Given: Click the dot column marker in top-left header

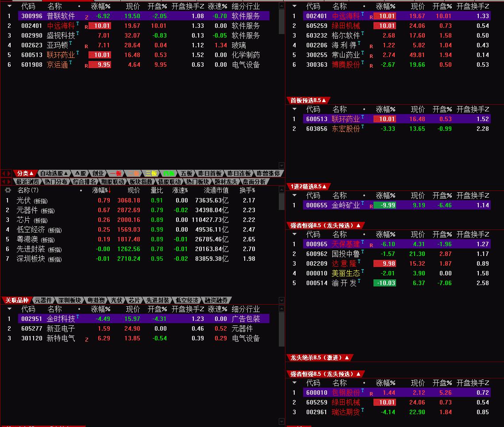Looking at the screenshot, I should [x=79, y=7].
